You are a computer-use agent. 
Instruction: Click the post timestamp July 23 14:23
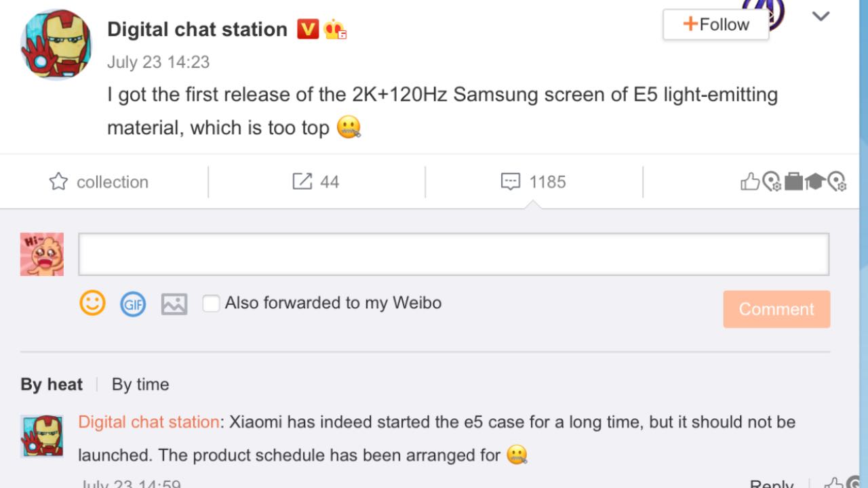[158, 62]
